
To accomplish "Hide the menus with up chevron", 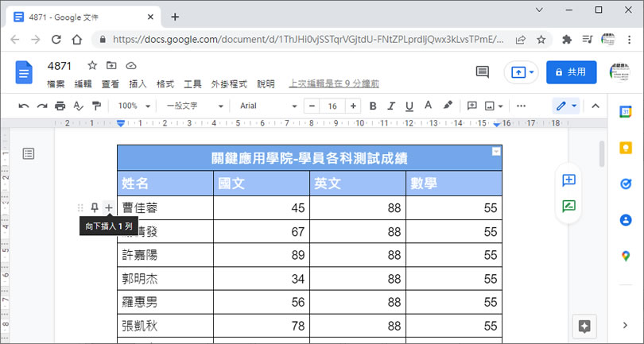I will point(596,106).
